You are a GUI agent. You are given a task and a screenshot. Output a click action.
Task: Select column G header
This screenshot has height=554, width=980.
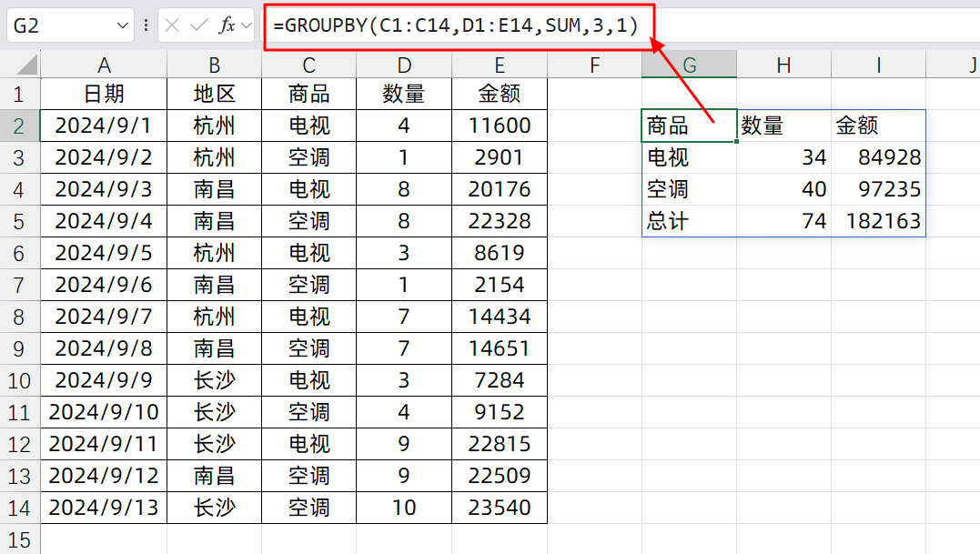pos(690,65)
